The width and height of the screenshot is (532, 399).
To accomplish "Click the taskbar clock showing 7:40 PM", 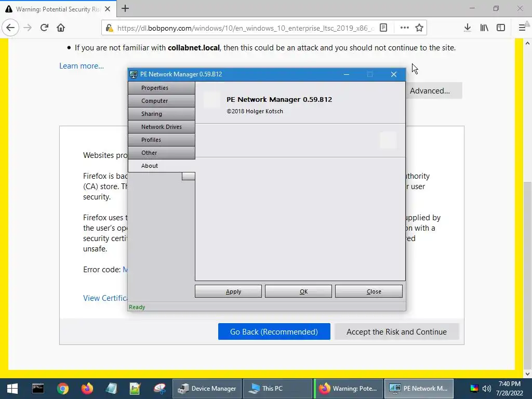I will 509,389.
